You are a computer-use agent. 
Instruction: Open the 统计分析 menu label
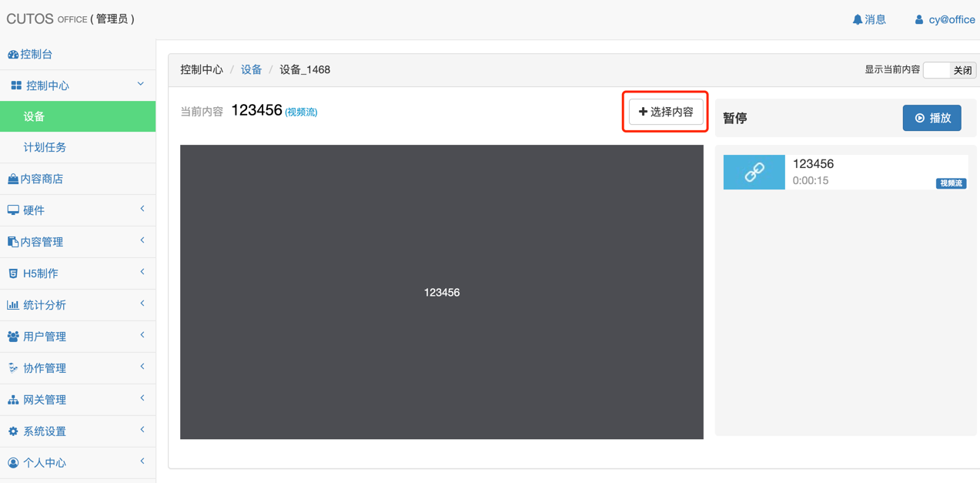pyautogui.click(x=45, y=305)
